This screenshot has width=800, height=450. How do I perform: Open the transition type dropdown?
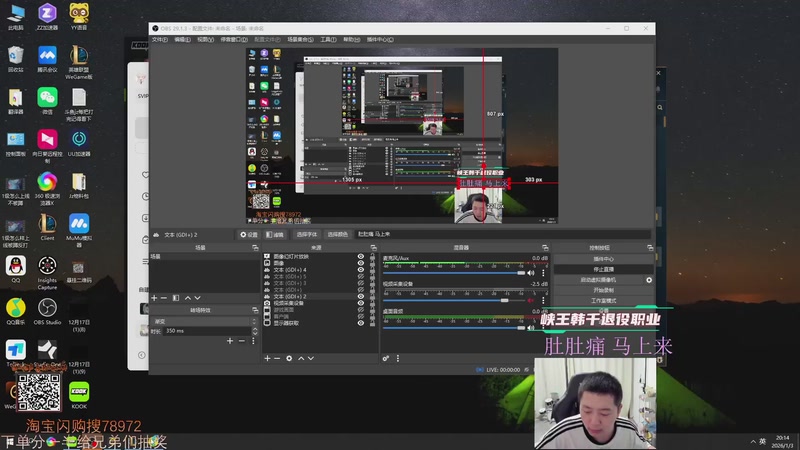pos(204,321)
